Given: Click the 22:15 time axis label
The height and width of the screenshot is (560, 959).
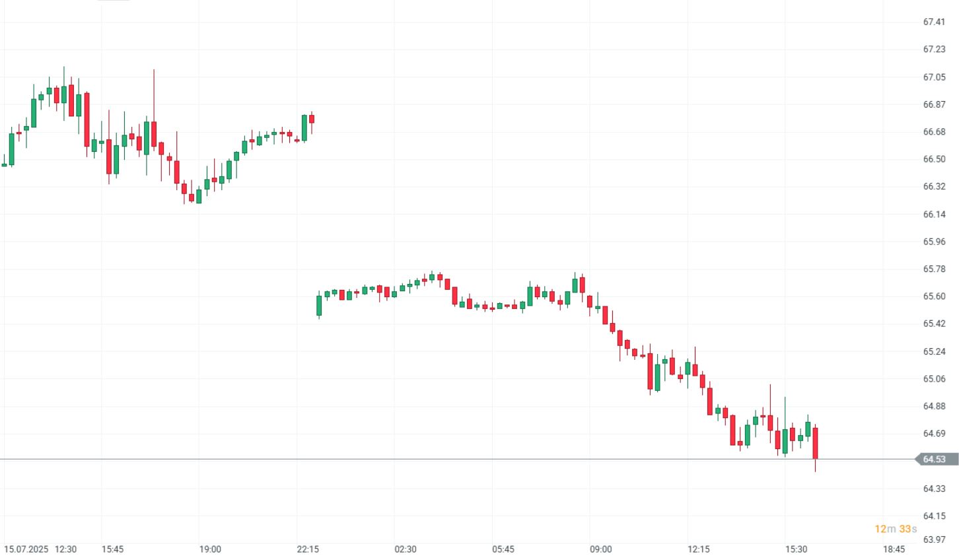Looking at the screenshot, I should pyautogui.click(x=308, y=549).
